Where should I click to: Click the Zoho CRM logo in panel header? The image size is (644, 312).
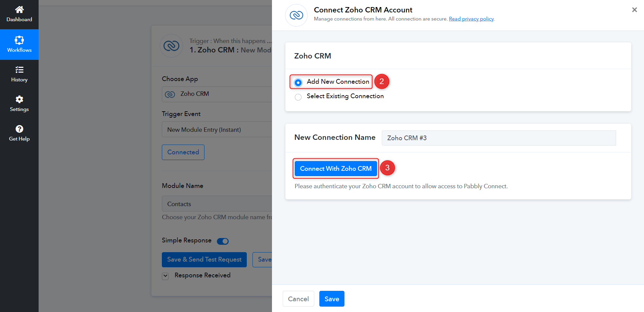[x=296, y=15]
